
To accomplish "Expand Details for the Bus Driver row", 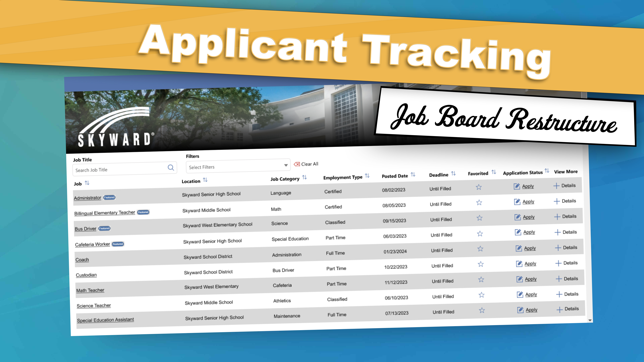I will click(x=565, y=217).
